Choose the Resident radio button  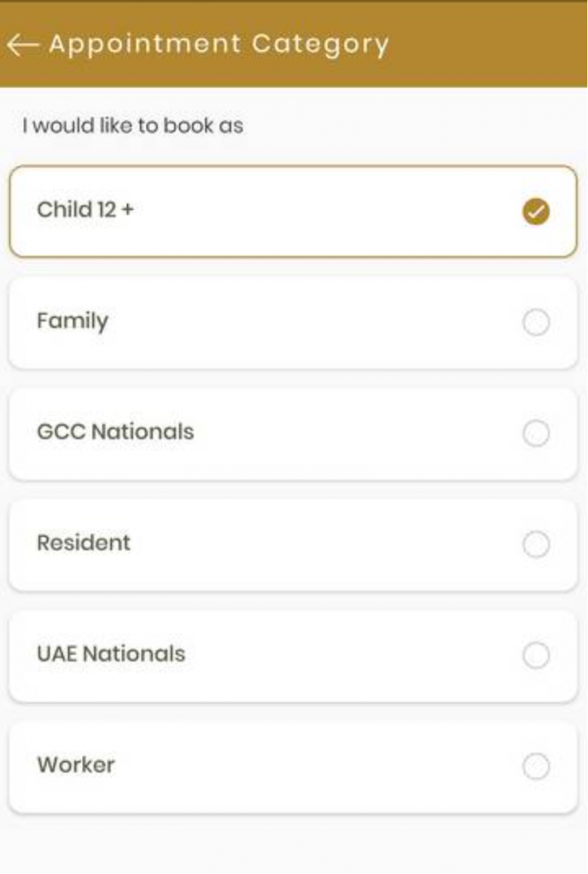click(x=536, y=545)
